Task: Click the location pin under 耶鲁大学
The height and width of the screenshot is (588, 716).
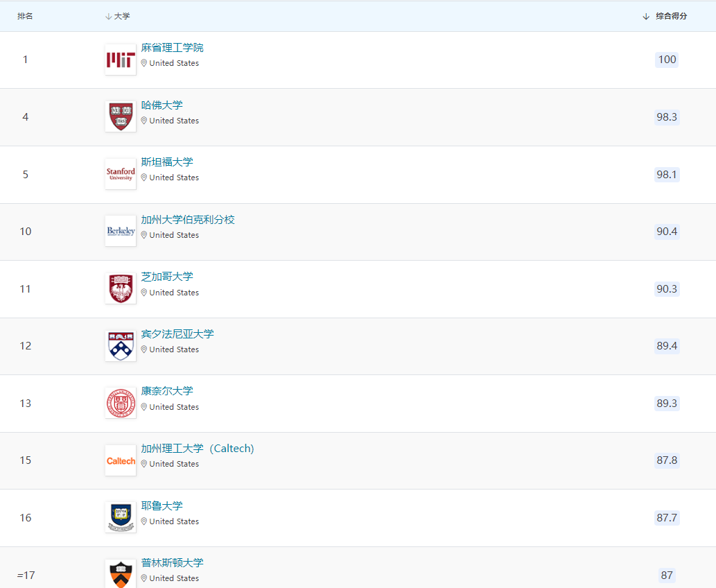Action: 144,521
